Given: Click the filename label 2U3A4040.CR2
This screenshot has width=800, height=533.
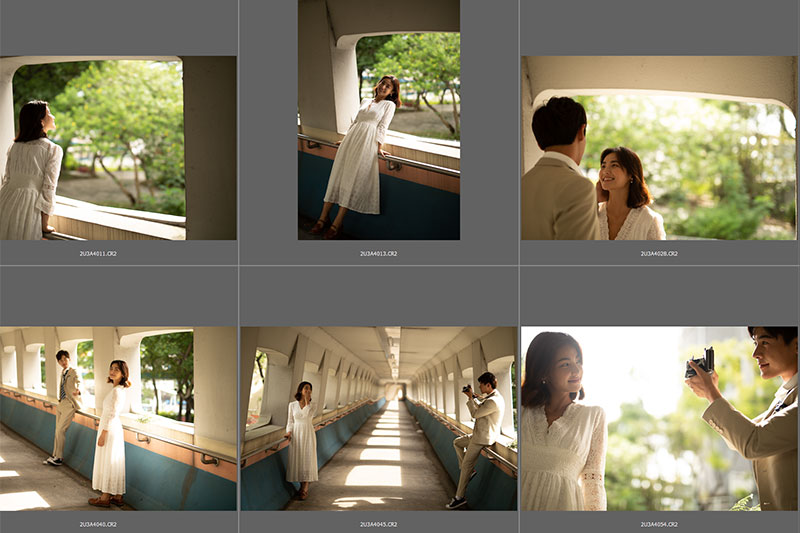Looking at the screenshot, I should pyautogui.click(x=98, y=524).
